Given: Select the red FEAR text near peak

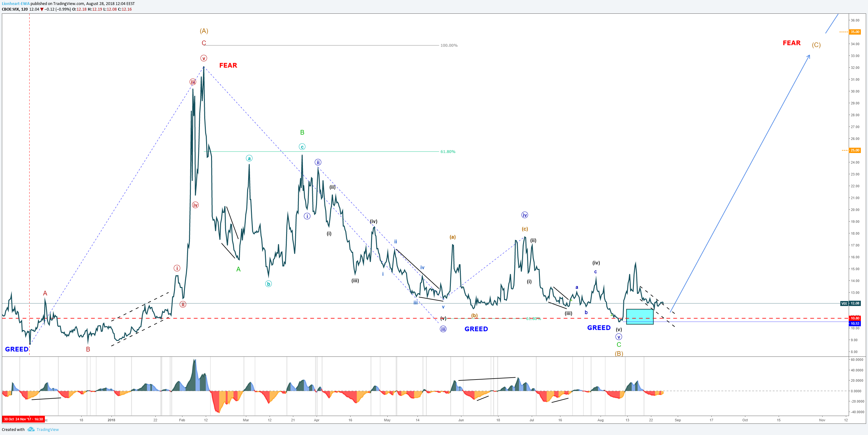Looking at the screenshot, I should tap(228, 65).
